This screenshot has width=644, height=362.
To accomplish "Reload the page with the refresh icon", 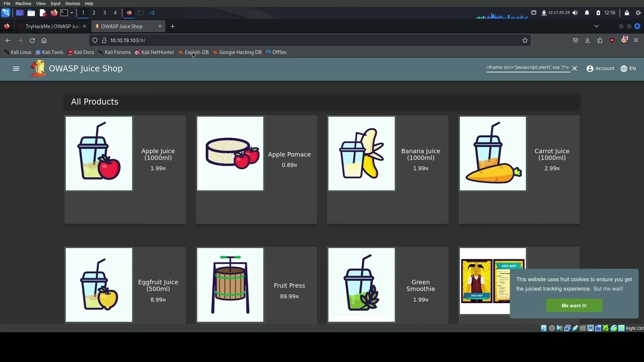I will [x=32, y=40].
